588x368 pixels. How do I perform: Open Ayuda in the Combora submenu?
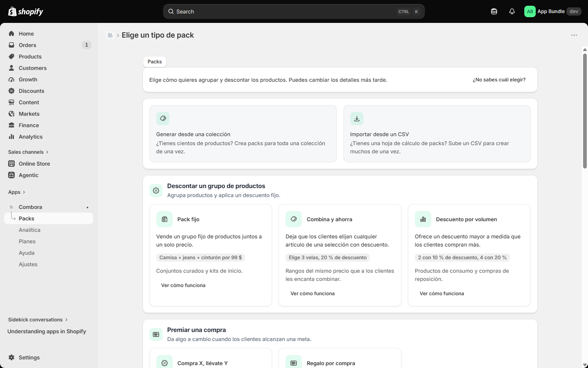[x=27, y=253]
